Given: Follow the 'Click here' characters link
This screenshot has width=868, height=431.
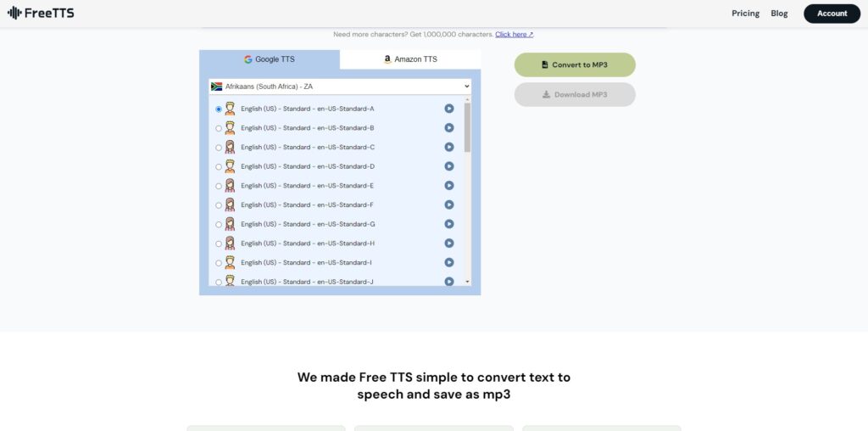Looking at the screenshot, I should (515, 34).
